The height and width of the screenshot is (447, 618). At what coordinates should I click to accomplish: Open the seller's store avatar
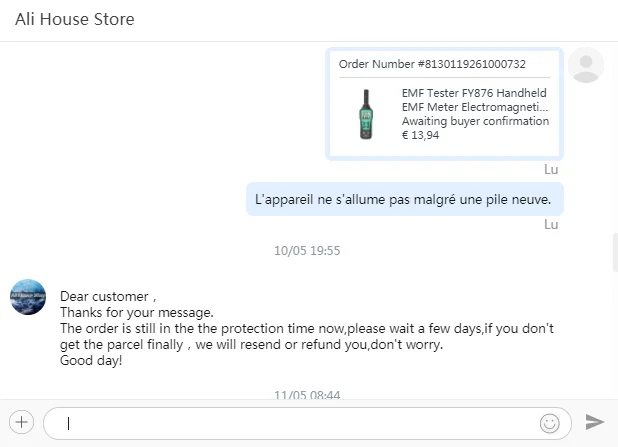pos(28,297)
